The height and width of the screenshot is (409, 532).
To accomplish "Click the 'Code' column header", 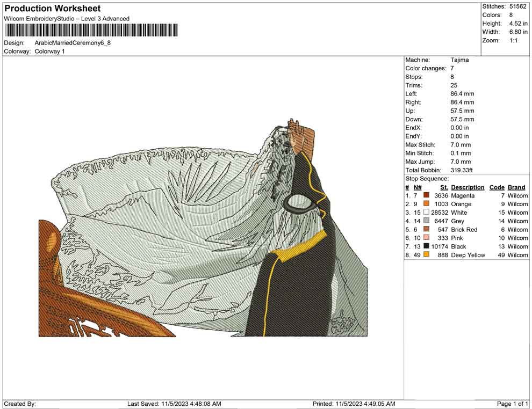I will point(497,187).
